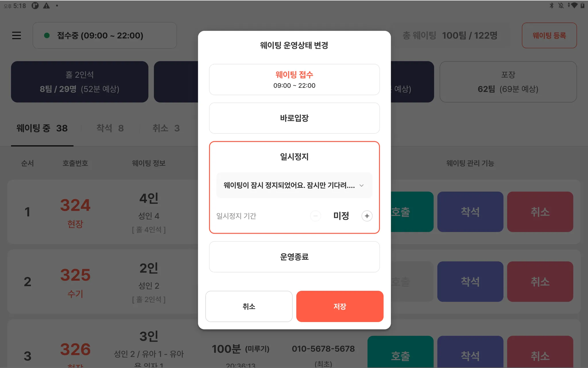The image size is (588, 368).
Task: Select the 포장 category card
Action: click(x=508, y=82)
